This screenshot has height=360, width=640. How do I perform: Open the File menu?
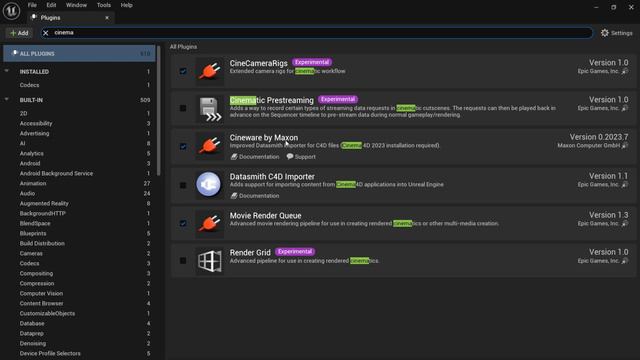pyautogui.click(x=32, y=5)
